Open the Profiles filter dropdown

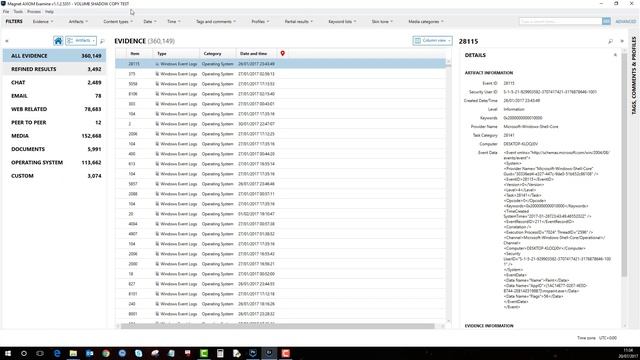click(x=260, y=21)
